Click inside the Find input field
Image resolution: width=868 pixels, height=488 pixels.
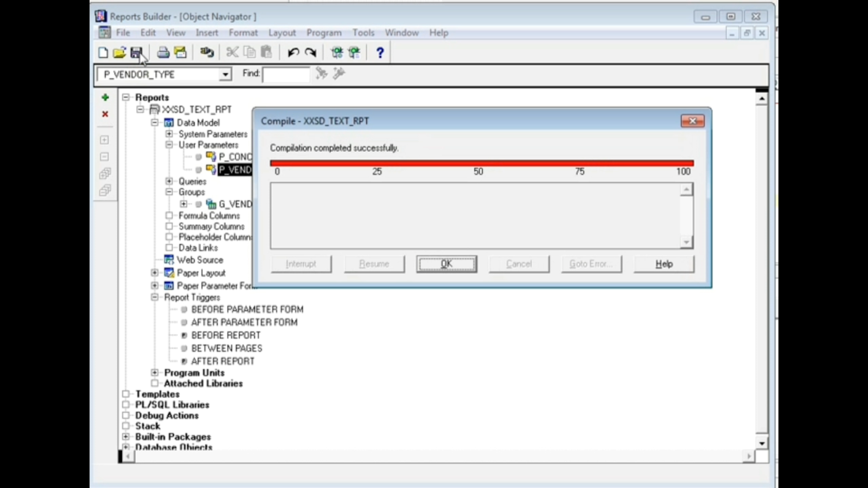click(286, 74)
